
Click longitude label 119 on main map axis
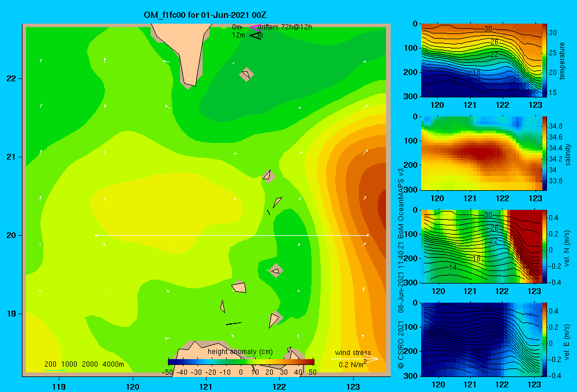coord(59,386)
